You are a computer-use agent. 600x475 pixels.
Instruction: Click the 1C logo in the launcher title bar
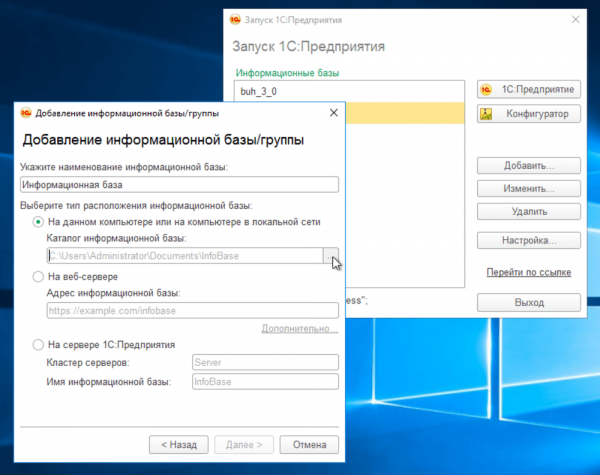[x=236, y=18]
